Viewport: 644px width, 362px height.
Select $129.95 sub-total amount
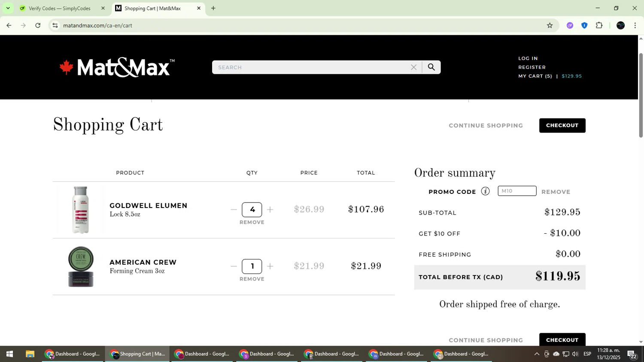[562, 212]
